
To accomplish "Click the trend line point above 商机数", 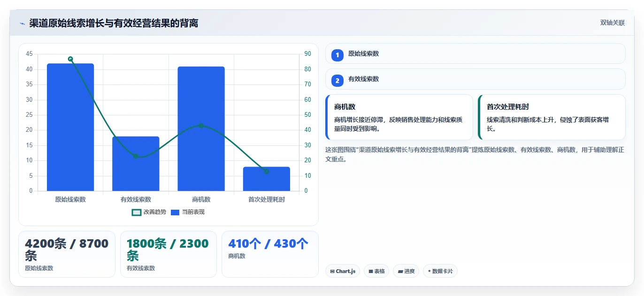I will [201, 126].
